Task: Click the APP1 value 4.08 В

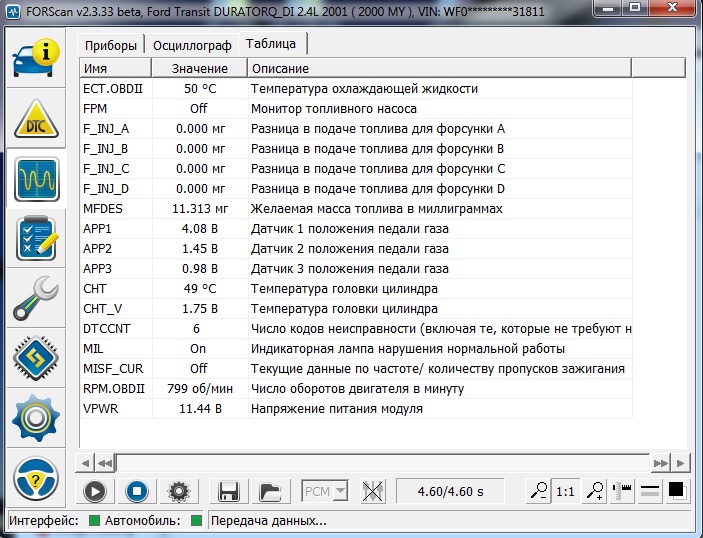Action: pyautogui.click(x=200, y=229)
